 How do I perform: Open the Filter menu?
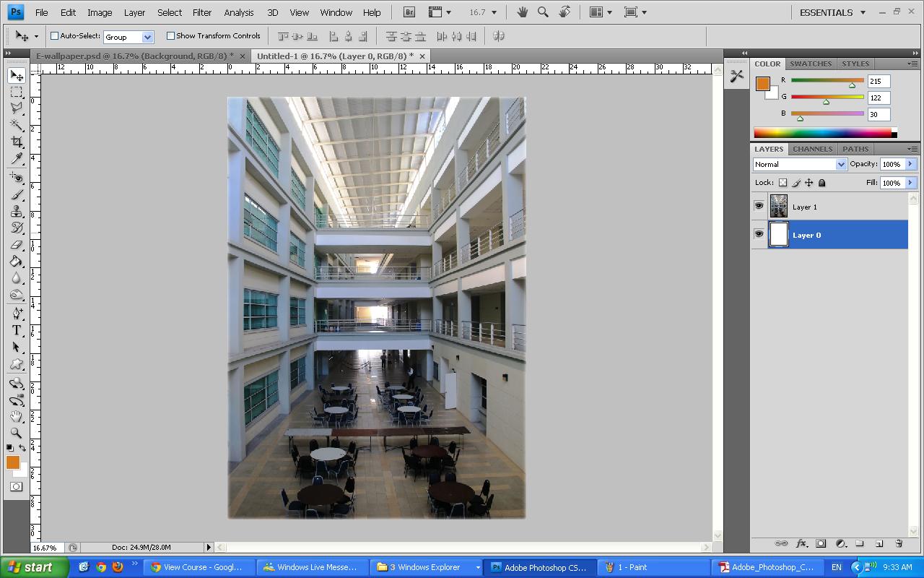tap(201, 12)
